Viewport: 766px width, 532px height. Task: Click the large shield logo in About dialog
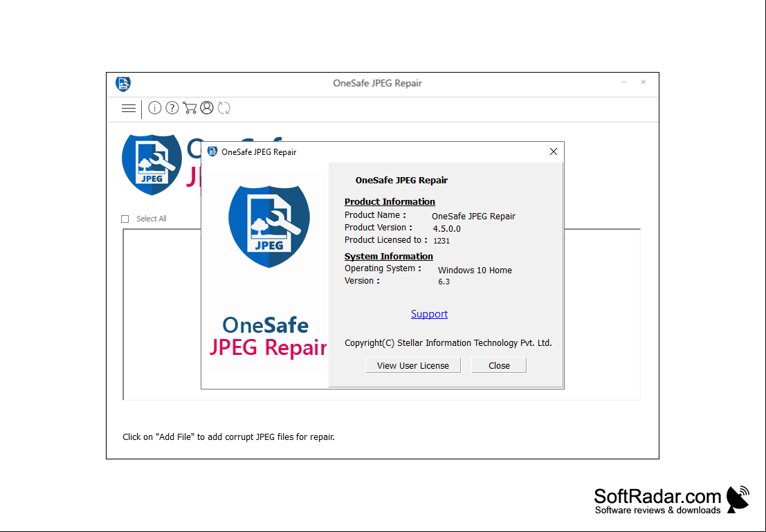269,226
